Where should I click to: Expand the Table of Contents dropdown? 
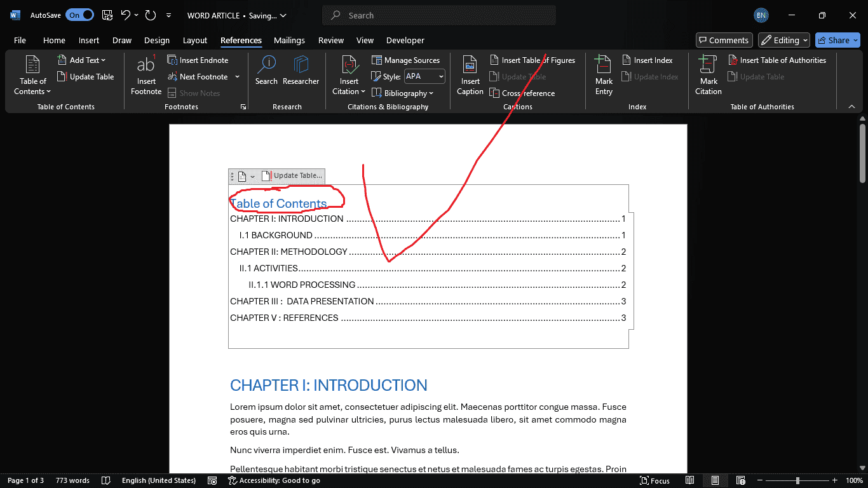pyautogui.click(x=32, y=86)
